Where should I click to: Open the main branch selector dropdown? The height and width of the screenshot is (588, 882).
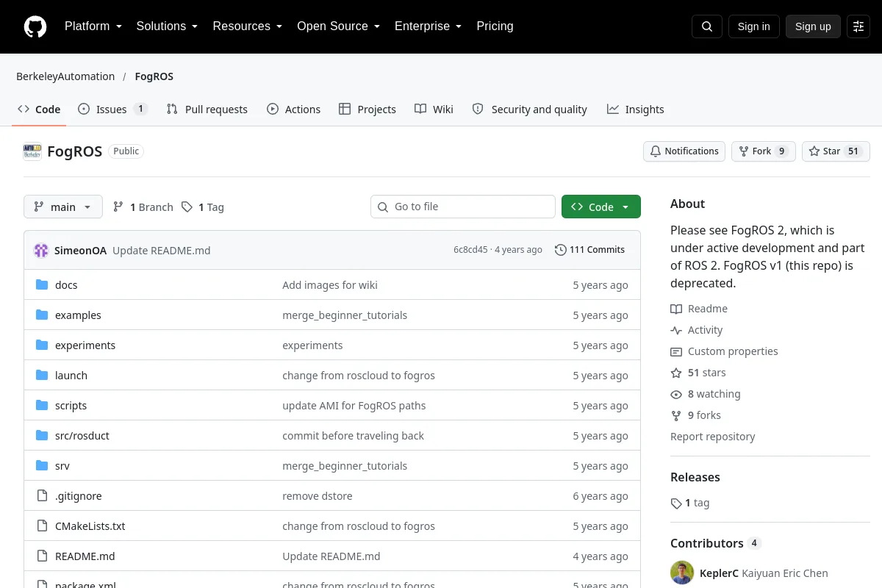point(63,207)
